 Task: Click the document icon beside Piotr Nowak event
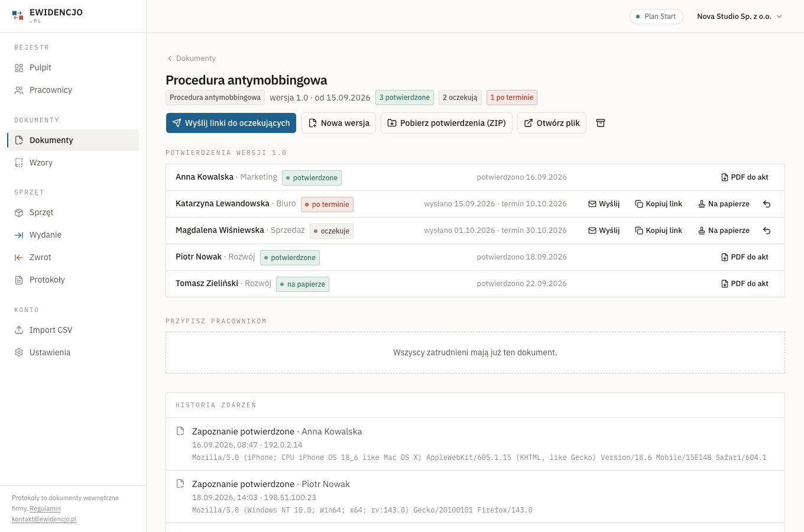(x=180, y=484)
